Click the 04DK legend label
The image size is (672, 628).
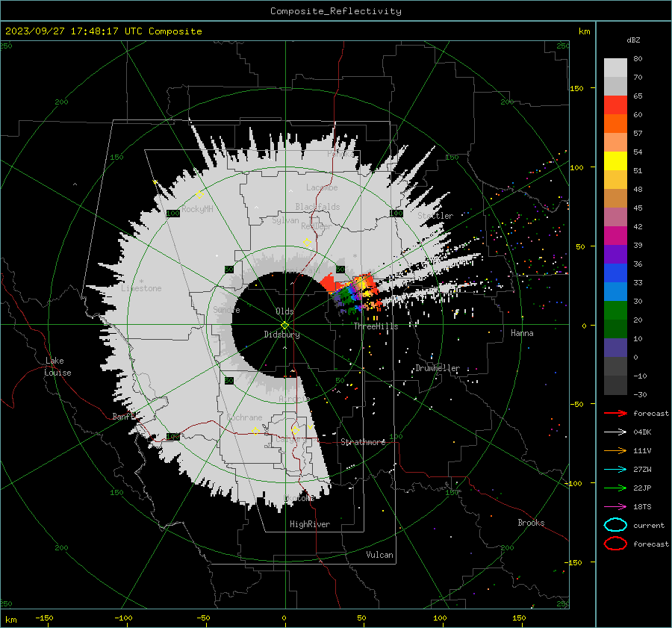[642, 432]
